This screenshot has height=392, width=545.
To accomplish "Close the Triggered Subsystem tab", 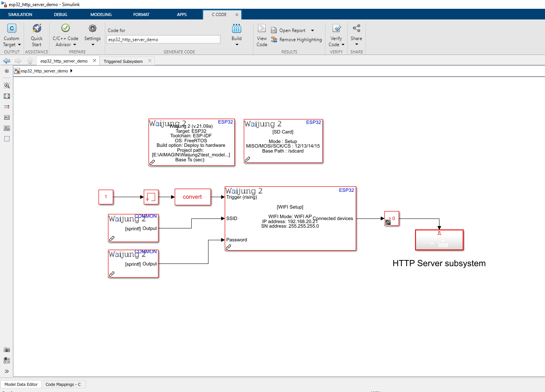I will (x=150, y=61).
